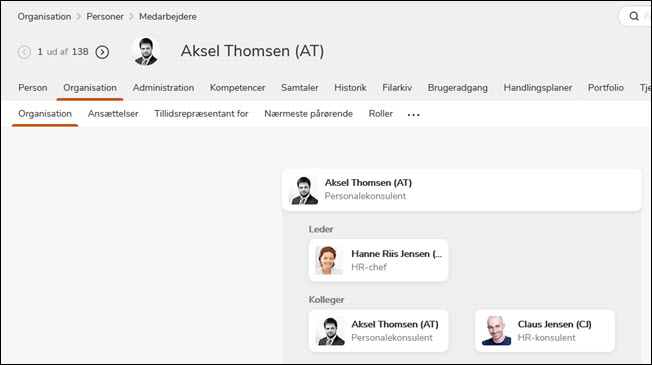
Task: Switch to the Brugeradgang tab
Action: tap(458, 88)
